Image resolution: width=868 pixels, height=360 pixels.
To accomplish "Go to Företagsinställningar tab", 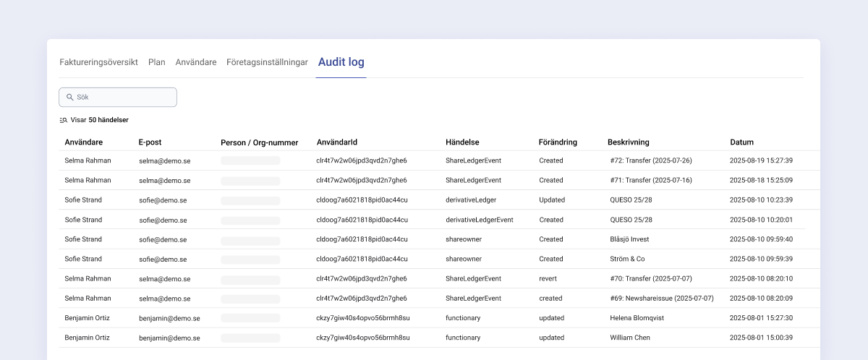I will (267, 62).
